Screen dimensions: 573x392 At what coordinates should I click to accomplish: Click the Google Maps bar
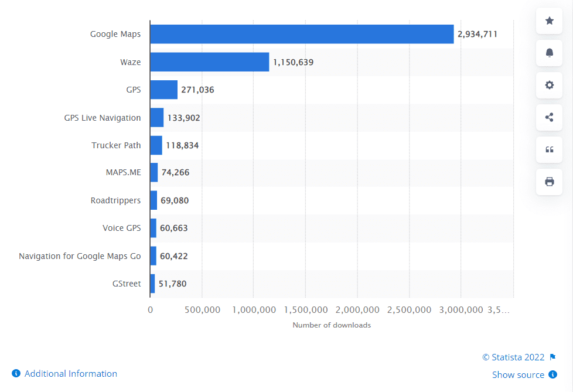(x=302, y=35)
